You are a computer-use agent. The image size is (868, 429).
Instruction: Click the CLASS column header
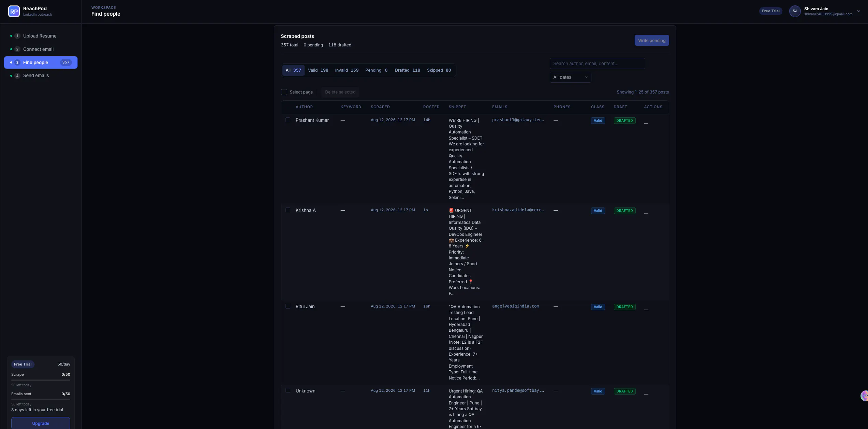coord(598,107)
